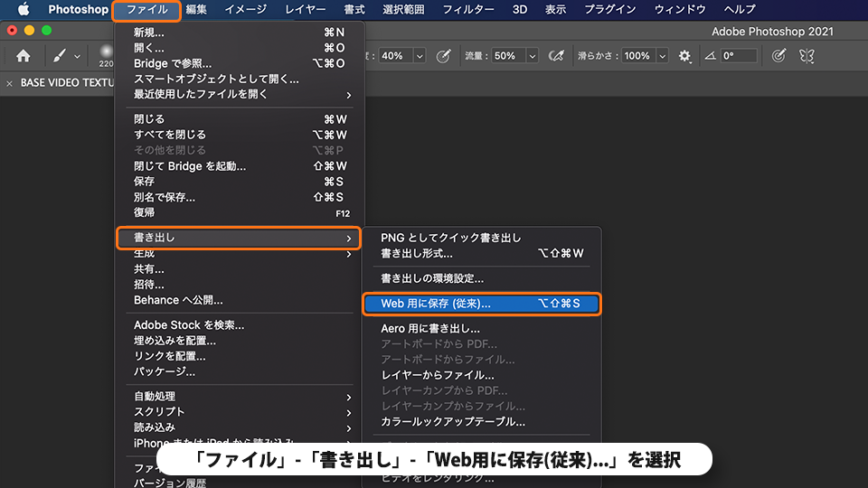Expand 最近使用したファイルを開く submenu
Image resolution: width=868 pixels, height=488 pixels.
(239, 95)
